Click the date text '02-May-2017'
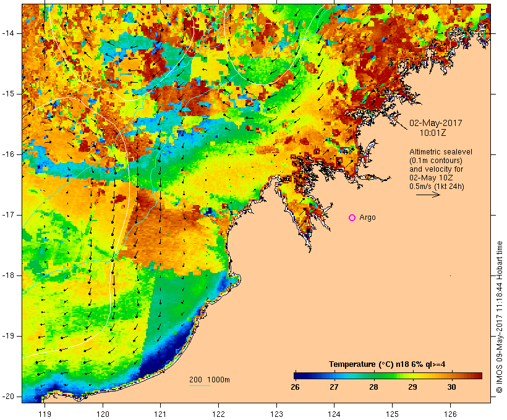The image size is (507, 420). pos(436,123)
